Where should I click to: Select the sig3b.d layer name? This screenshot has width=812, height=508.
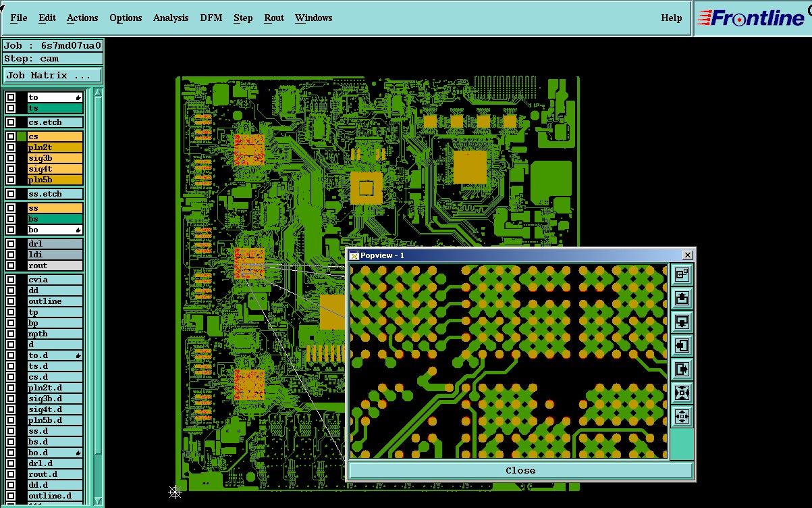pyautogui.click(x=55, y=399)
